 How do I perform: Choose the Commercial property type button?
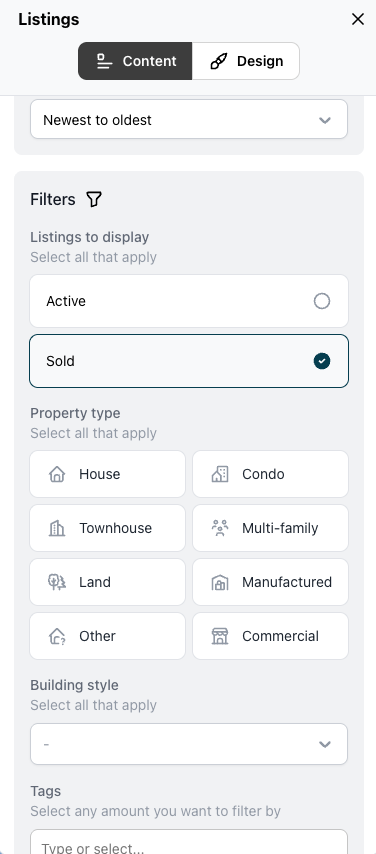pyautogui.click(x=270, y=636)
